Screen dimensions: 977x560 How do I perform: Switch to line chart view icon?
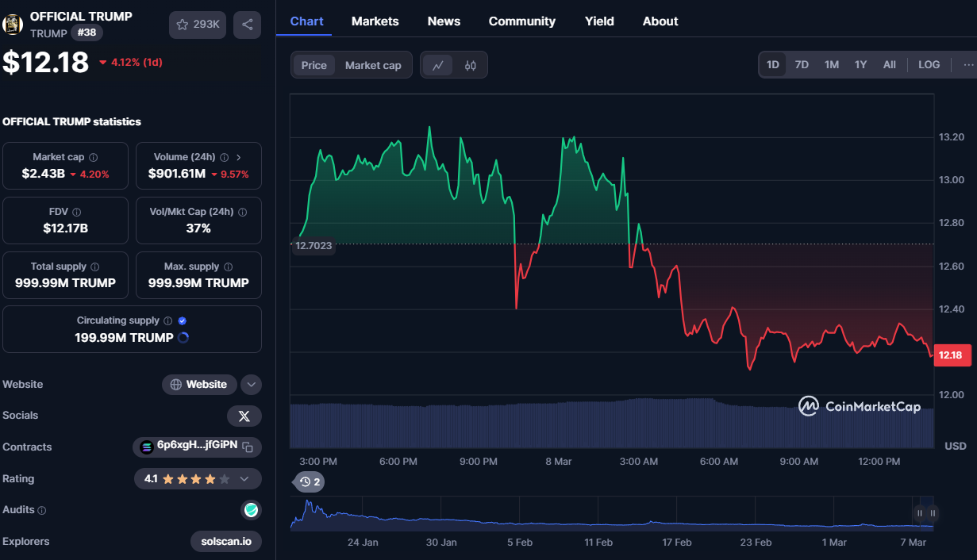tap(437, 65)
